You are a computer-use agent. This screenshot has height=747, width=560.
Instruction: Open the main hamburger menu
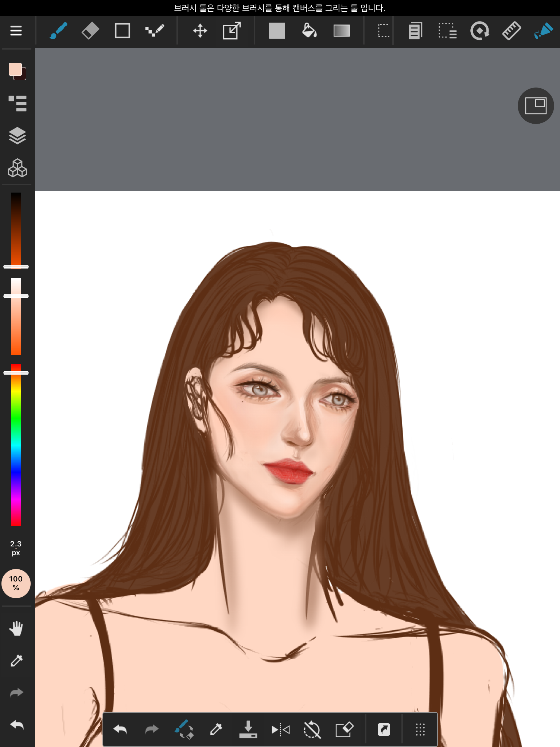point(16,31)
